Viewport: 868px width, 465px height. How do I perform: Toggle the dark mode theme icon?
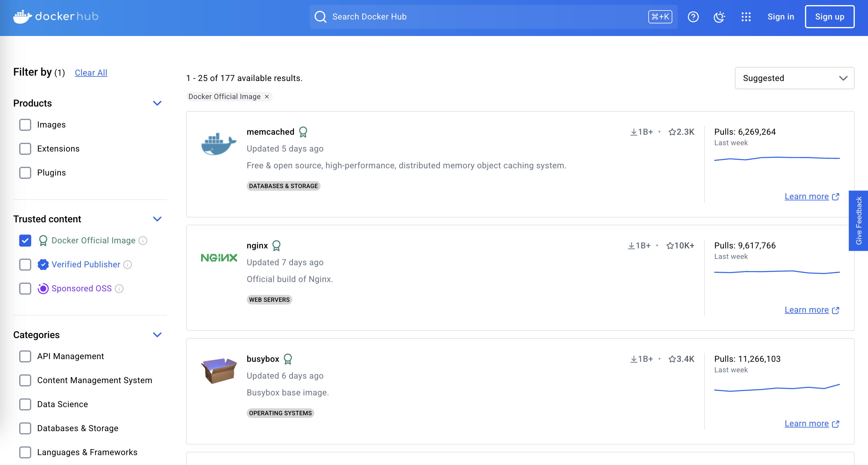[x=719, y=16]
